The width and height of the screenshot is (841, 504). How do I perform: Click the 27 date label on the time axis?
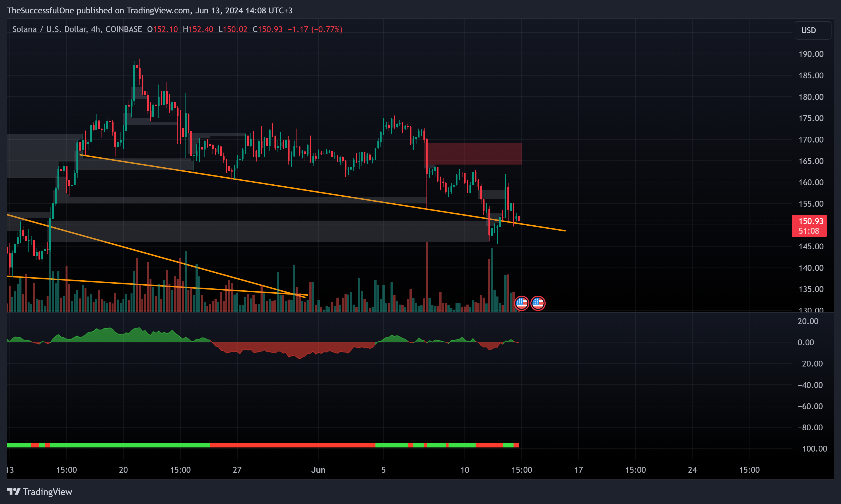[237, 470]
